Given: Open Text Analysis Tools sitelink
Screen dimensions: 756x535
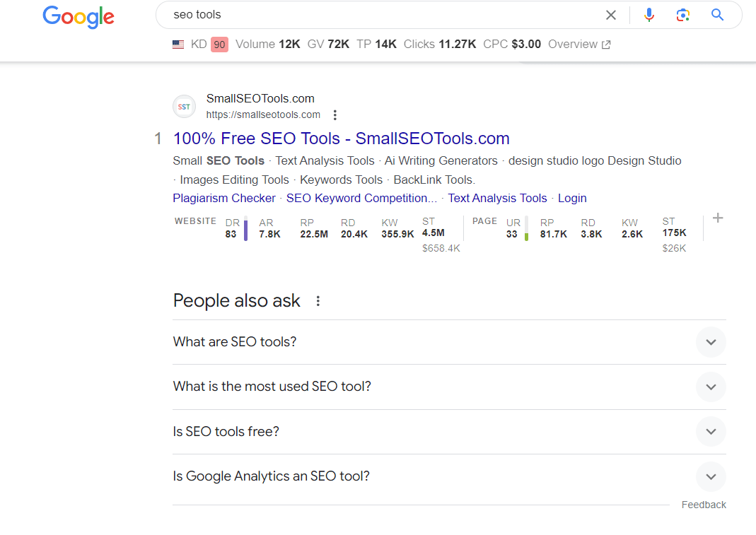Looking at the screenshot, I should click(498, 198).
